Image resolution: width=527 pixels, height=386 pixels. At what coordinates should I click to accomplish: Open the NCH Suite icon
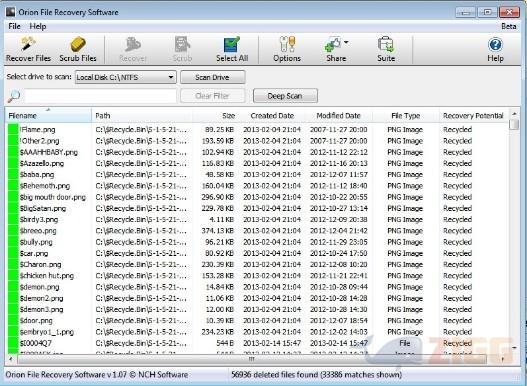[x=386, y=44]
